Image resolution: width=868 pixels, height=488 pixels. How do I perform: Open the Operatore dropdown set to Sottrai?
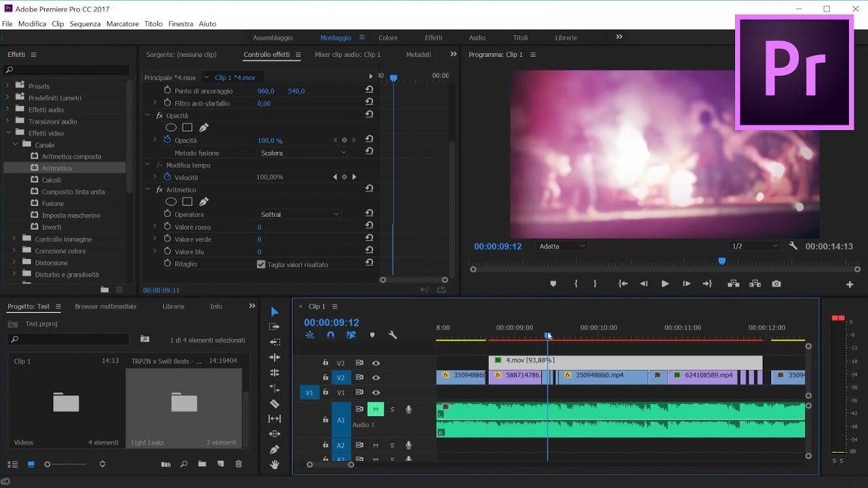point(300,214)
